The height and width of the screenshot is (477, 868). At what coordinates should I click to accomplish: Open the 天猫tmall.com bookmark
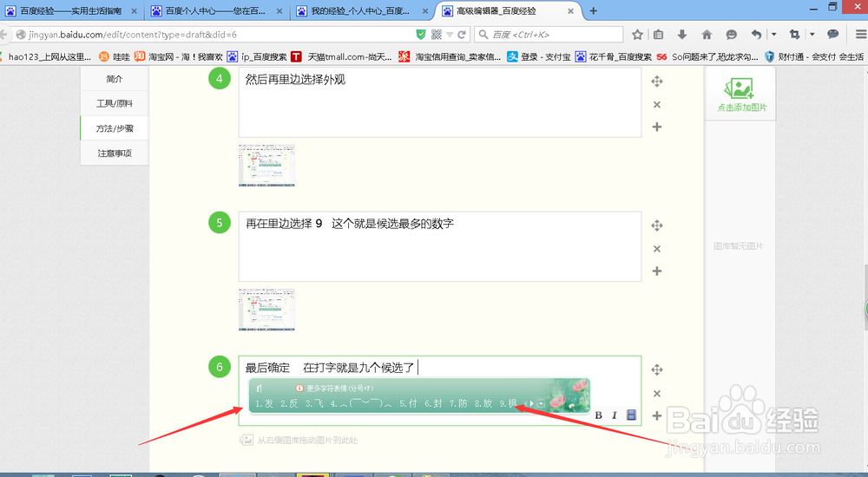click(x=342, y=56)
